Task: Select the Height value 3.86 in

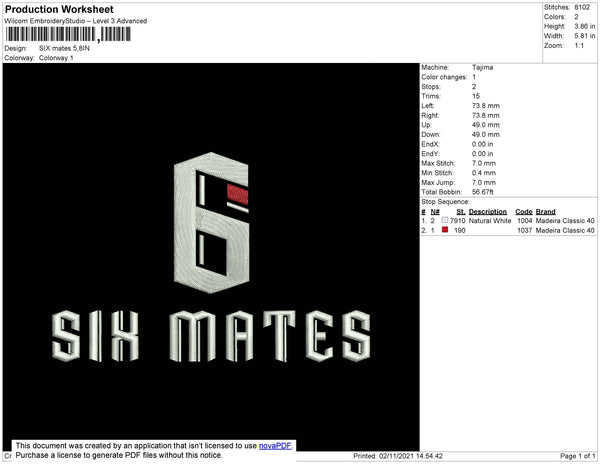Action: (x=585, y=26)
